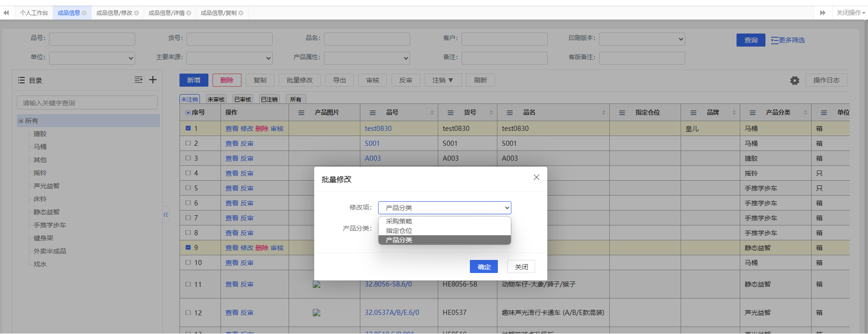
Task: Sort by 品牌 column arrows
Action: pyautogui.click(x=734, y=113)
